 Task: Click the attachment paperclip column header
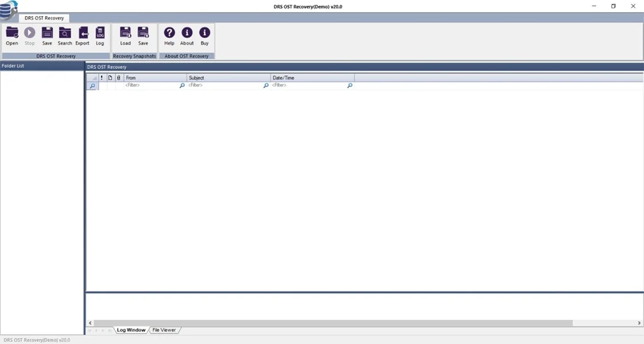click(x=119, y=77)
